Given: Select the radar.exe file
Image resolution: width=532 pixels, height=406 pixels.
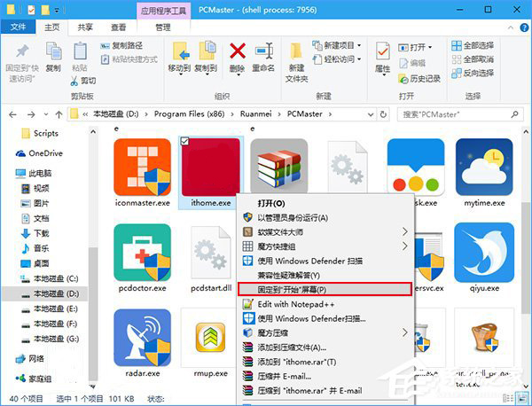Looking at the screenshot, I should click(x=142, y=343).
